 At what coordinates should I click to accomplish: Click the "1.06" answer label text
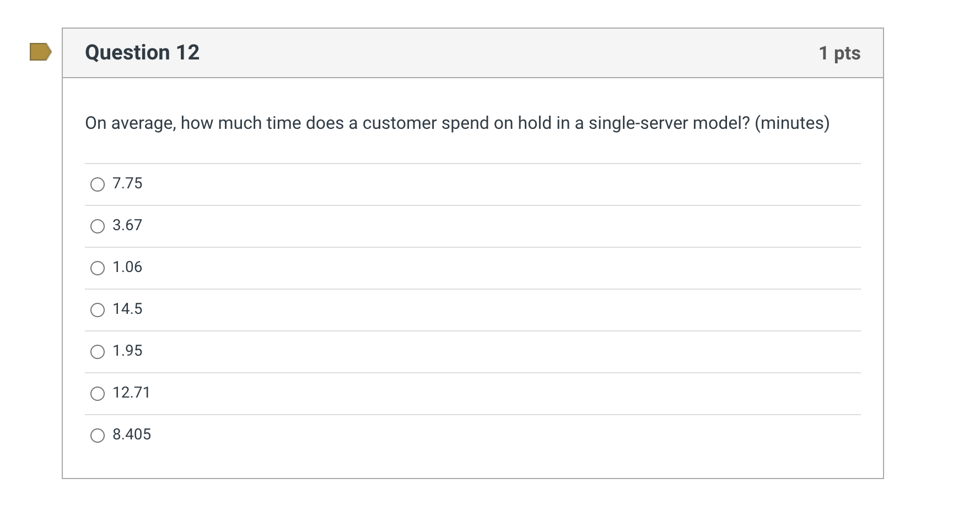[x=127, y=267]
